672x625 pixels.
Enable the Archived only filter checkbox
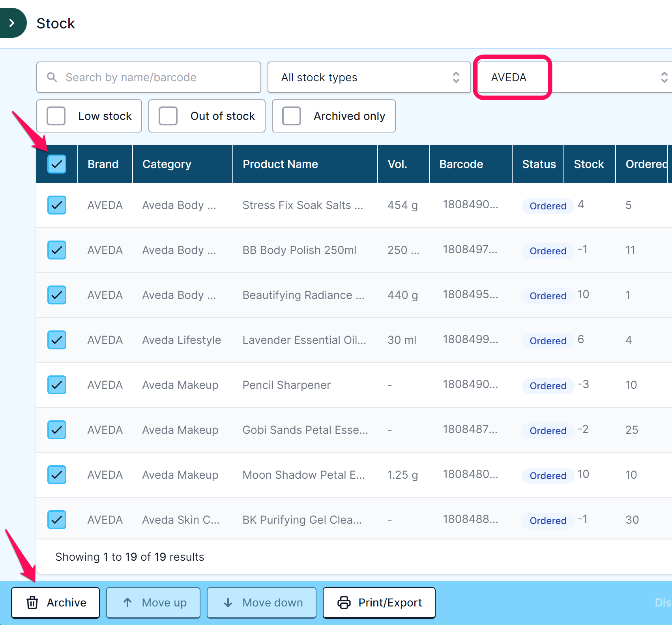pyautogui.click(x=292, y=116)
